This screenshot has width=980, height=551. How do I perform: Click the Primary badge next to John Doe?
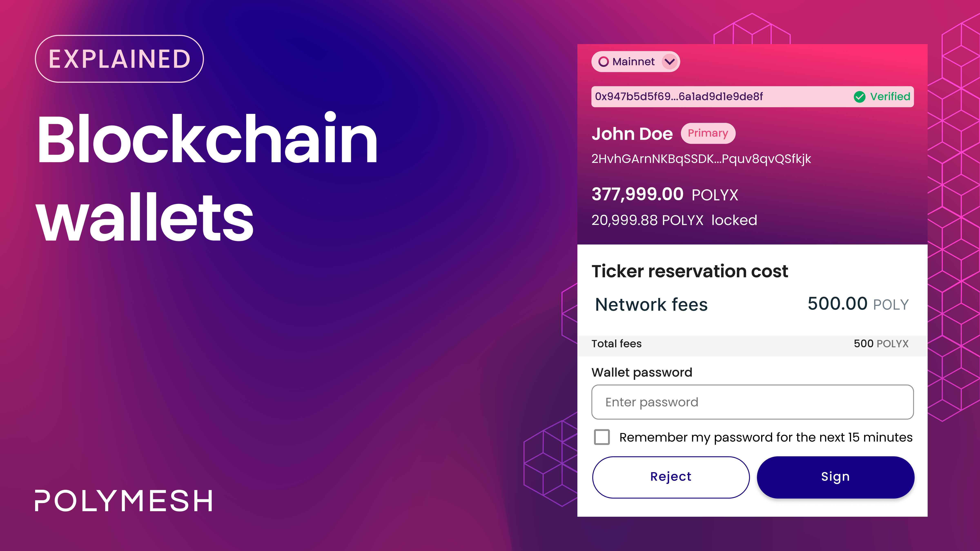[x=708, y=133]
